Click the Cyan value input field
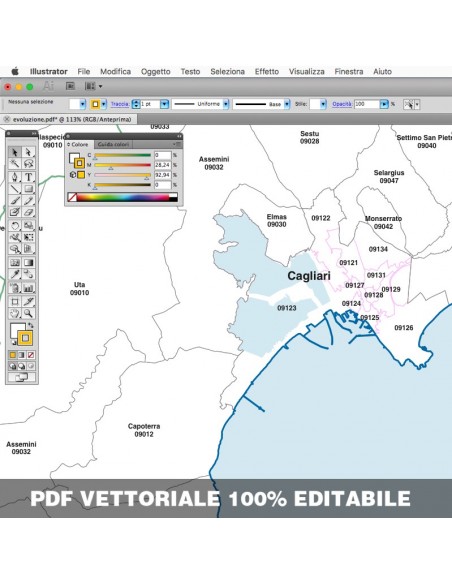 163,155
